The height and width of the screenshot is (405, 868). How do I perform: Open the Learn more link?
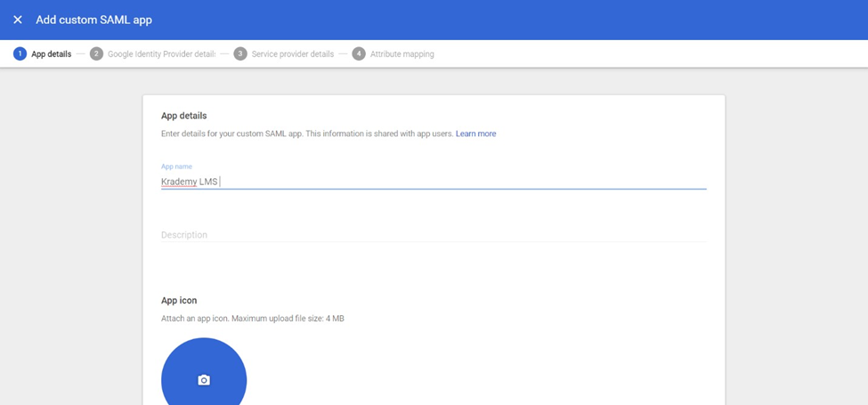476,134
